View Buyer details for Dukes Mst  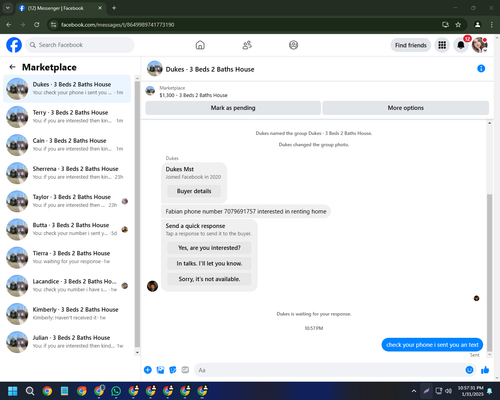tap(194, 191)
